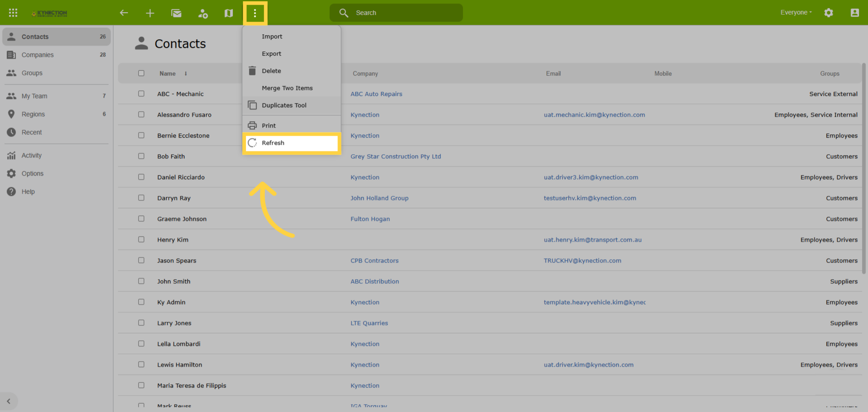The image size is (868, 412).
Task: Open the Lella Lombardi contact
Action: coord(179,344)
